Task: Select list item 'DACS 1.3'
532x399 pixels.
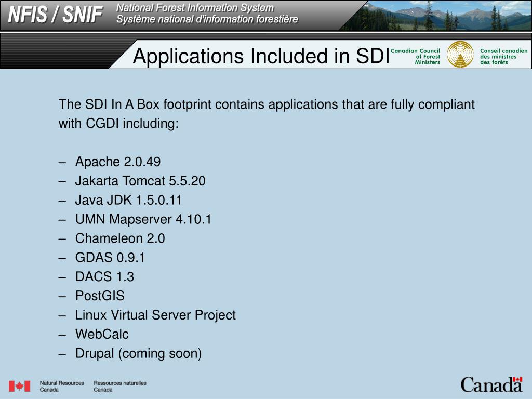Action: point(104,277)
